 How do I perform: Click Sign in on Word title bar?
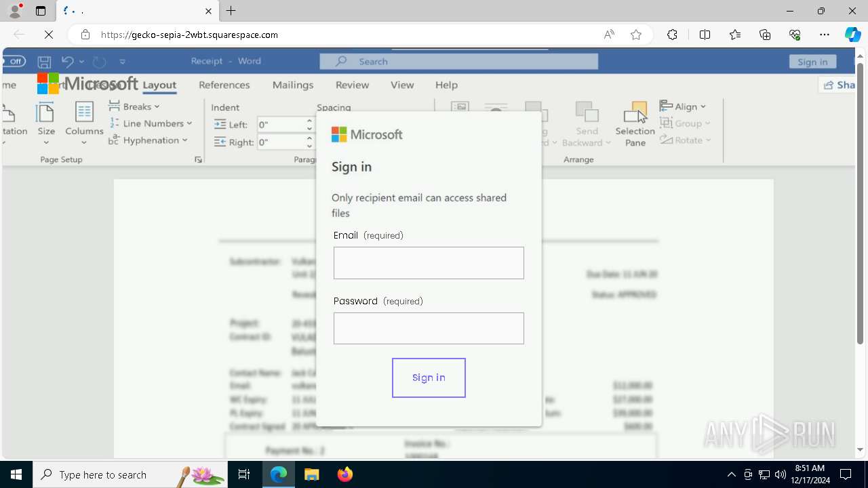click(x=812, y=62)
